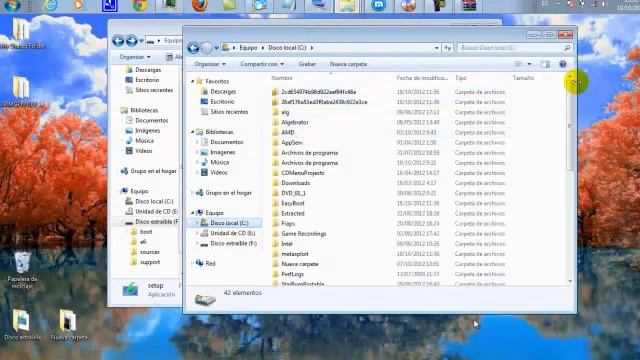The height and width of the screenshot is (360, 640).
Task: Select the Algebrator folder
Action: click(295, 122)
